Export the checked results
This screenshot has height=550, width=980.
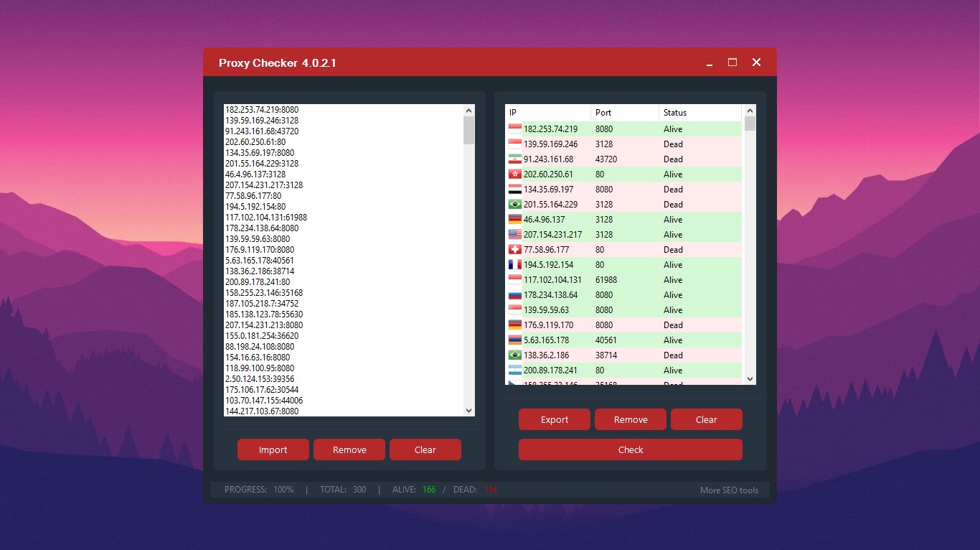point(554,419)
